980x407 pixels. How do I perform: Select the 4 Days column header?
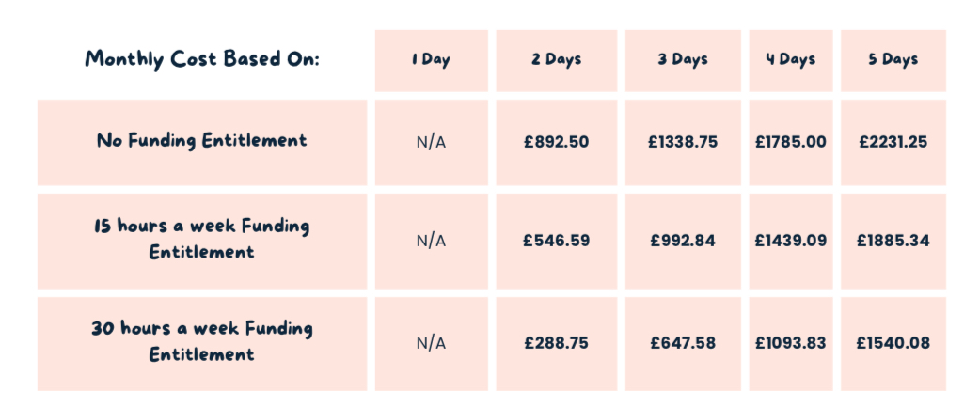coord(791,60)
